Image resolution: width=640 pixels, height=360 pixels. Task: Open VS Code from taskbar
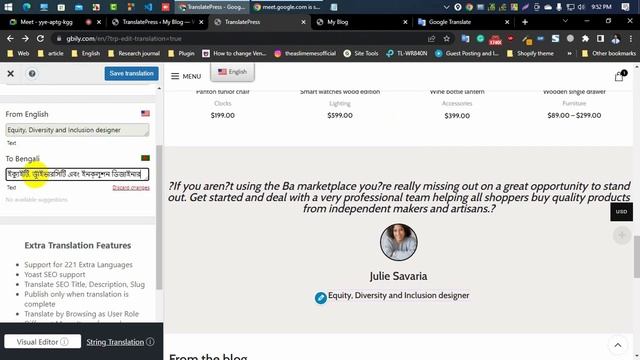(x=148, y=7)
